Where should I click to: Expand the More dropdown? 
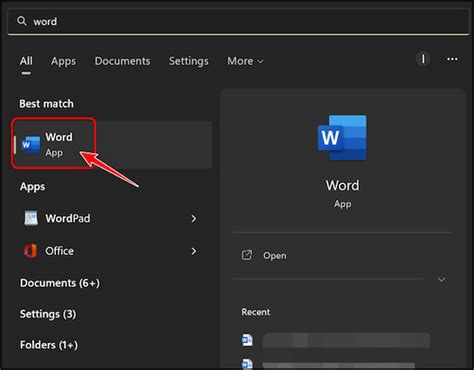point(245,61)
